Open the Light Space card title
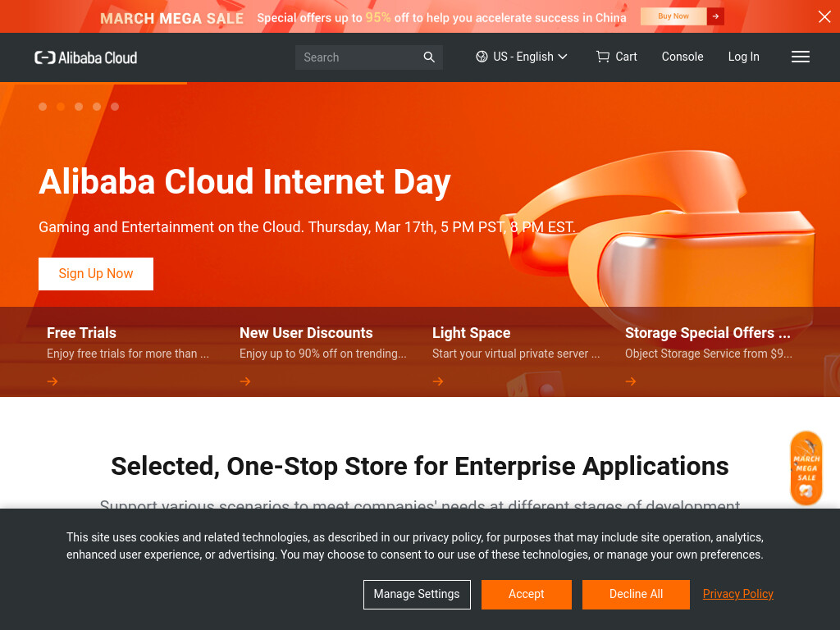 coord(472,333)
